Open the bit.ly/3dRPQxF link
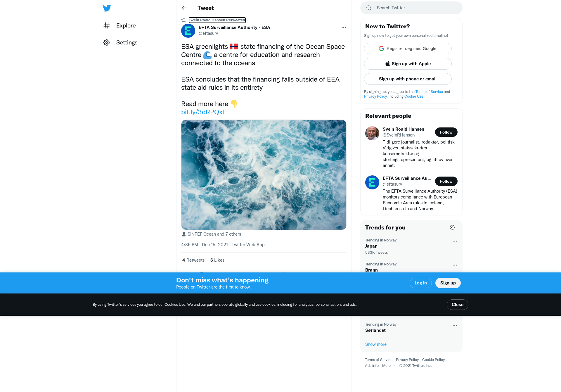Screen dimensions: 561x392 point(204,112)
